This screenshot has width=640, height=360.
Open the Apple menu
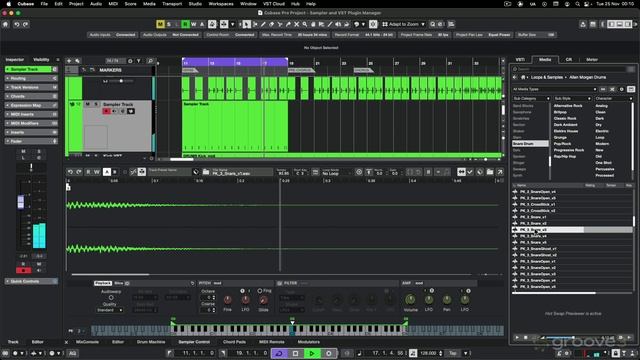8,4
